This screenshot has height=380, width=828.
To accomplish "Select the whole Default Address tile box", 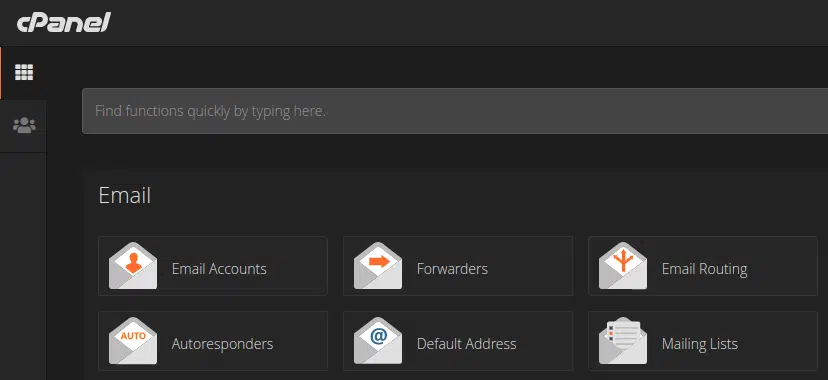I will click(458, 341).
